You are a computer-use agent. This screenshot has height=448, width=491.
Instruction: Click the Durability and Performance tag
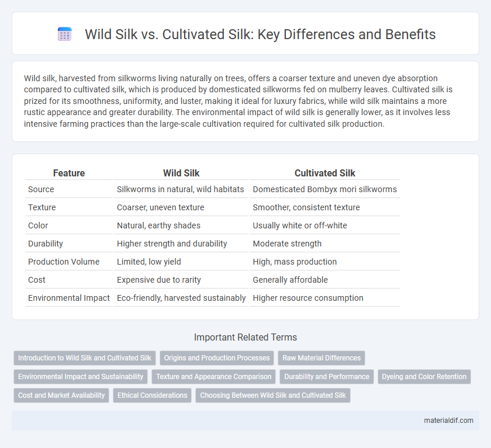327,377
